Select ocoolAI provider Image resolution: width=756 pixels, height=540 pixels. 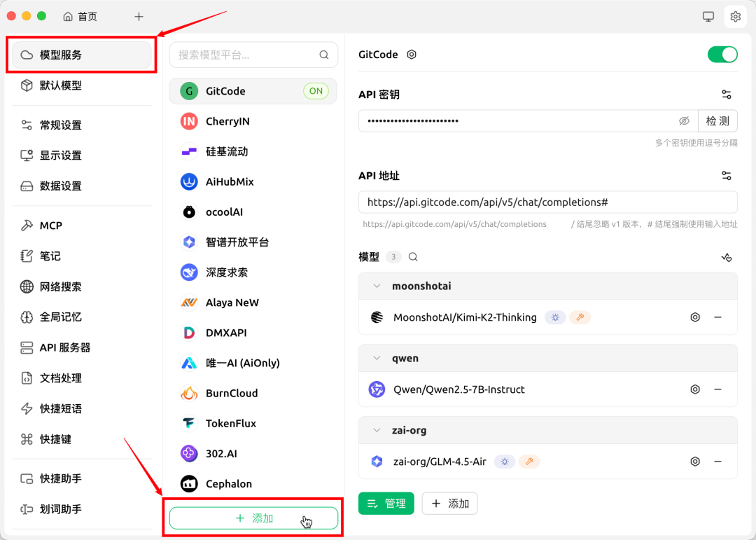click(x=253, y=212)
